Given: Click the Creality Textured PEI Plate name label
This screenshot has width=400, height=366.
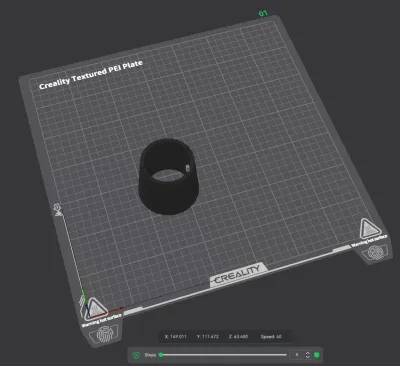Looking at the screenshot, I should (x=91, y=75).
